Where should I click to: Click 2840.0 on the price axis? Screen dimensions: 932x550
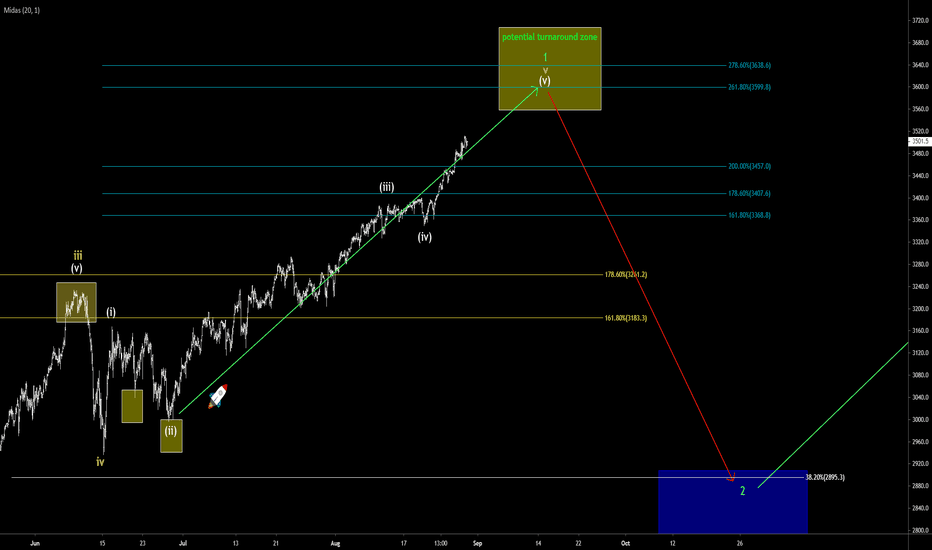coord(920,508)
